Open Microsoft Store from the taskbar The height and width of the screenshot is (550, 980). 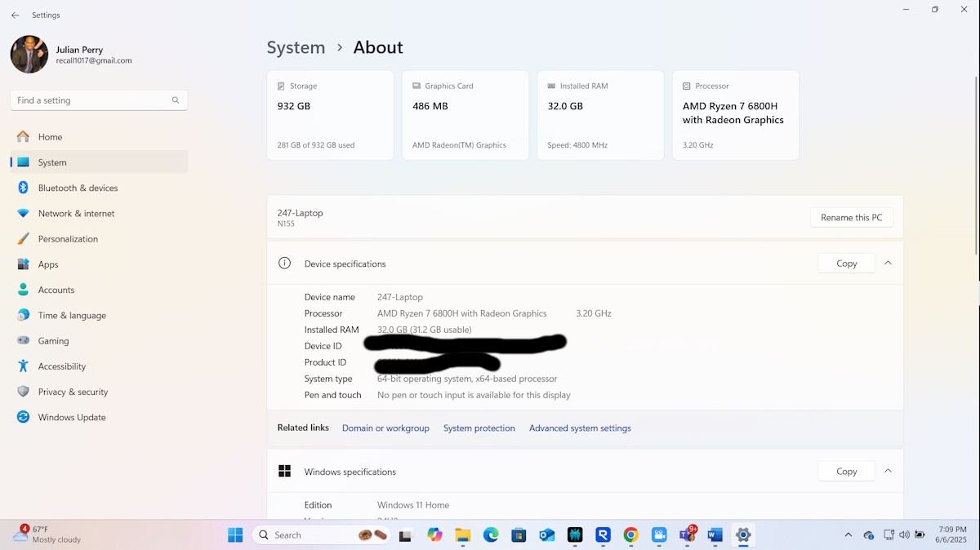click(519, 535)
